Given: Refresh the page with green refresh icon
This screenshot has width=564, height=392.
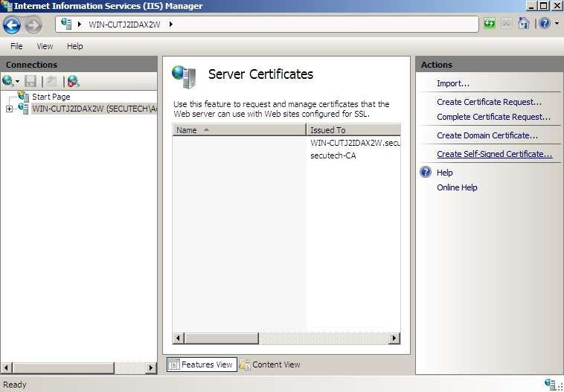Looking at the screenshot, I should pyautogui.click(x=489, y=24).
